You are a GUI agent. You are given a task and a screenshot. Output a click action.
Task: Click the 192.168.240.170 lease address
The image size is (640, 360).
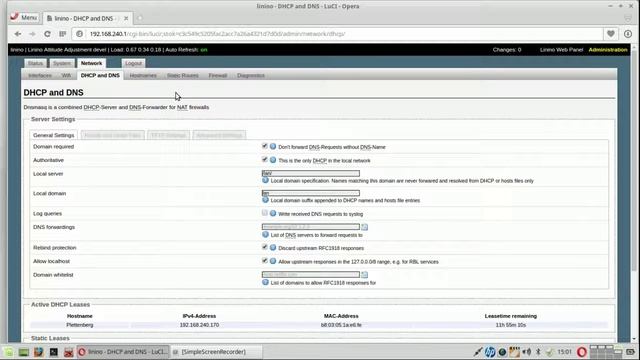click(x=199, y=325)
